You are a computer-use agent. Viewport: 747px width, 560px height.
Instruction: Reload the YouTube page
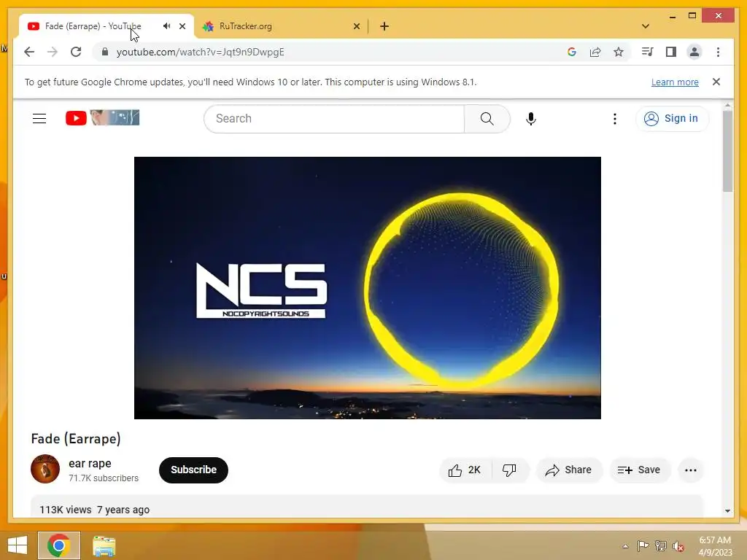[x=76, y=52]
